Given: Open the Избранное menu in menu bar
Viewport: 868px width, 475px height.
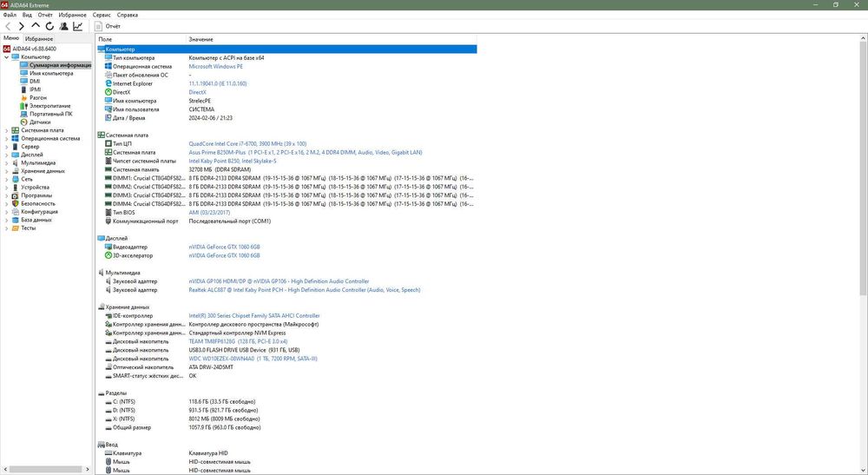Looking at the screenshot, I should [x=73, y=15].
